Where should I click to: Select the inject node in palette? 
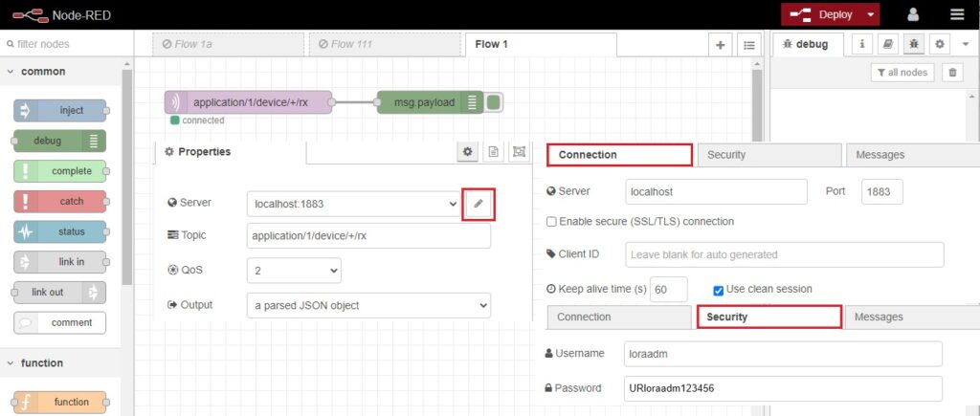click(60, 111)
